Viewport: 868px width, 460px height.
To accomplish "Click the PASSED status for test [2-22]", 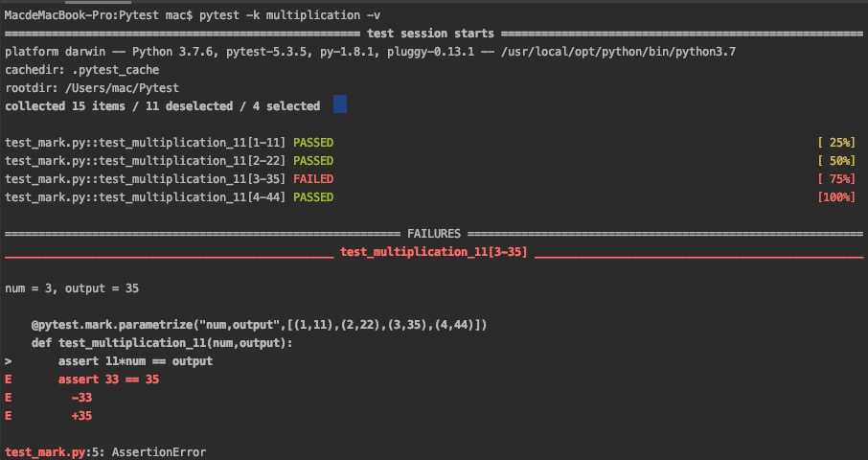I will pos(313,161).
